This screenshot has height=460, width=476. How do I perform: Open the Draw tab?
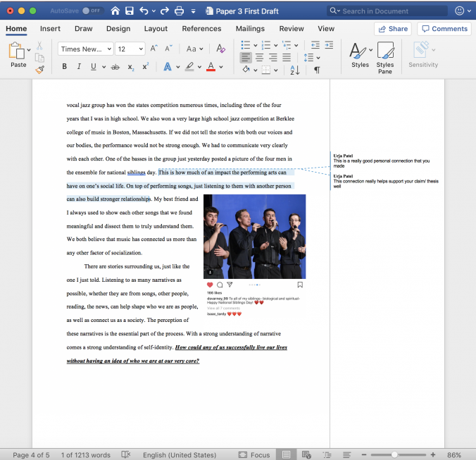click(84, 29)
